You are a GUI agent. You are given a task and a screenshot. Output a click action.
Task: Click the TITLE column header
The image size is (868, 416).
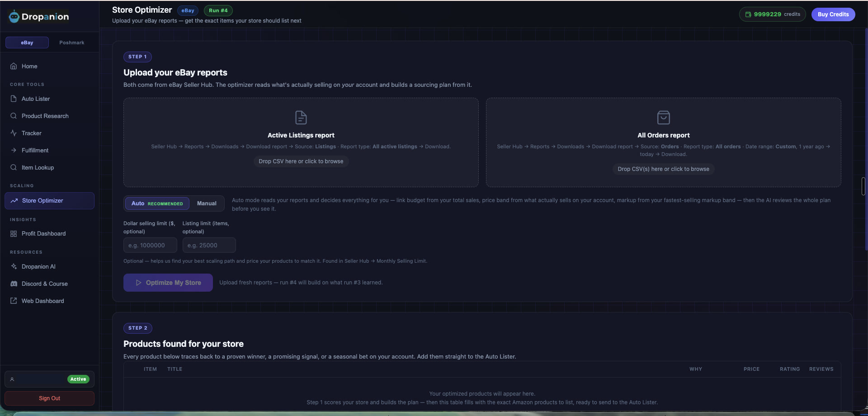(x=175, y=369)
